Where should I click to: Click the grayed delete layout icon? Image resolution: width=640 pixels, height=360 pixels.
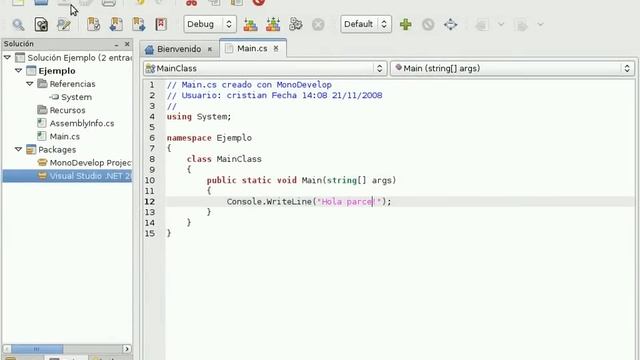(x=428, y=25)
